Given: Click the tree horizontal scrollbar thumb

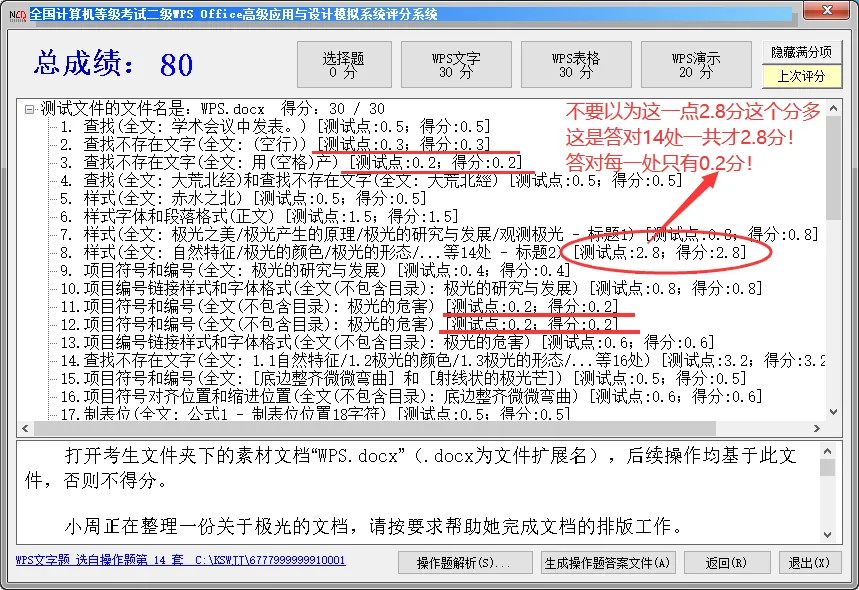Looking at the screenshot, I should (375, 428).
